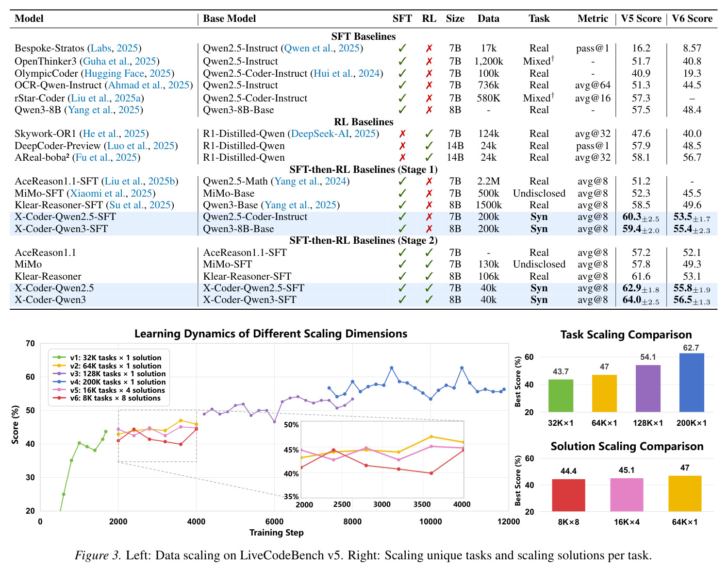Click the RL checkmark in X-Coder-Qwen3 row
Screen dimensions: 728x570
pos(429,300)
